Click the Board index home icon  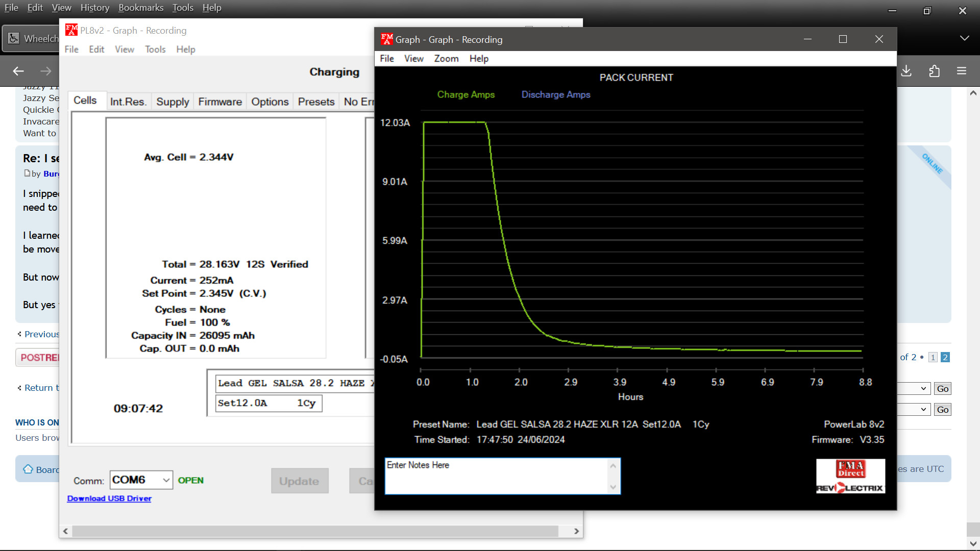(28, 469)
